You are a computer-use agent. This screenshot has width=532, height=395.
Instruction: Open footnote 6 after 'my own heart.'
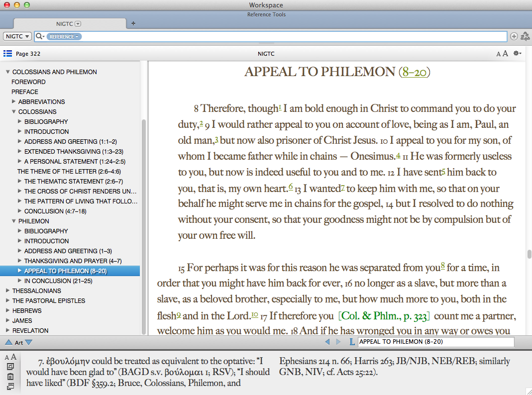[291, 186]
